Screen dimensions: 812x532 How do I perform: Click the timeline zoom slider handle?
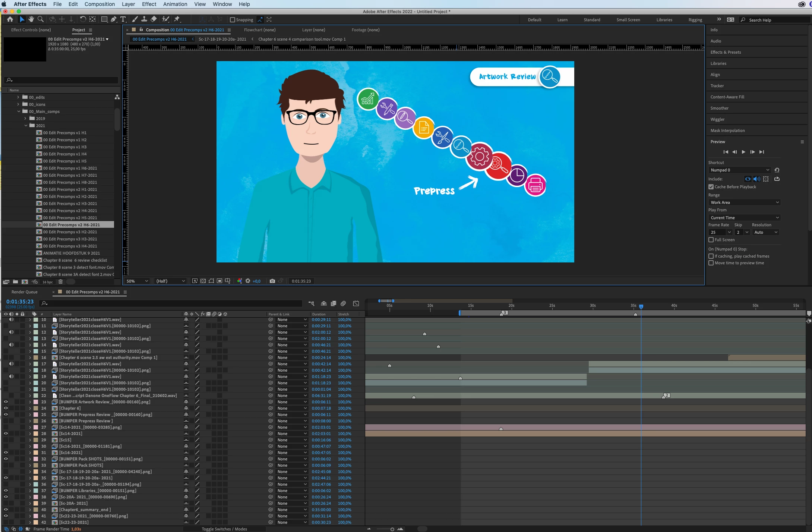point(392,529)
